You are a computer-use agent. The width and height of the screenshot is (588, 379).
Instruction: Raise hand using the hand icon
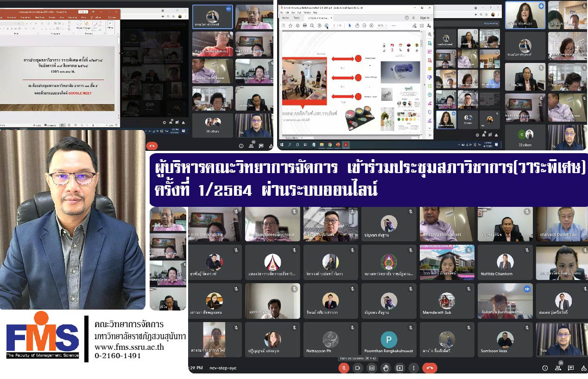click(386, 368)
